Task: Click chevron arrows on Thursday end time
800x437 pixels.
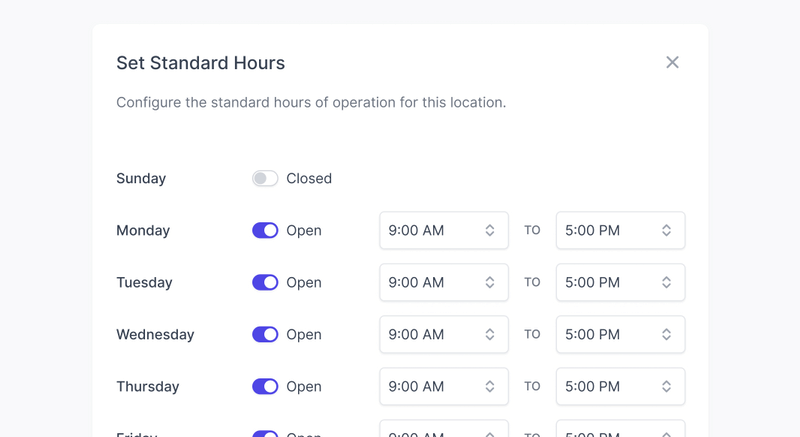Action: tap(667, 386)
